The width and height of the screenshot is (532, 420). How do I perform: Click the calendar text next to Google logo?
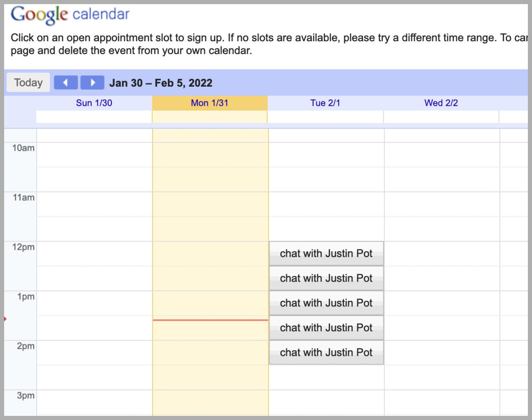coord(102,15)
